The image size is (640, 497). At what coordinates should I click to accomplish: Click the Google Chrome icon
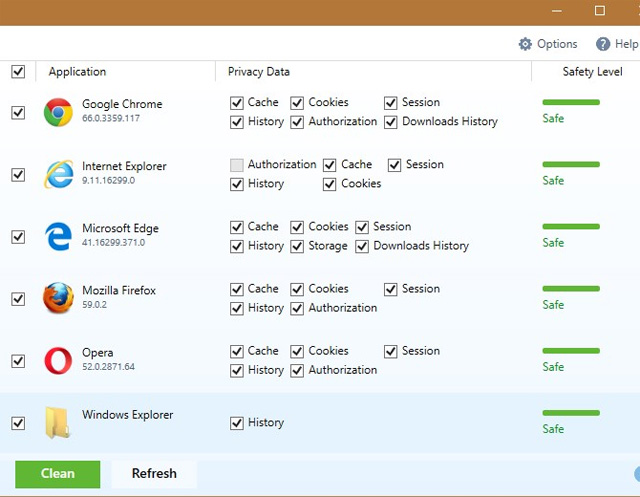(x=58, y=112)
